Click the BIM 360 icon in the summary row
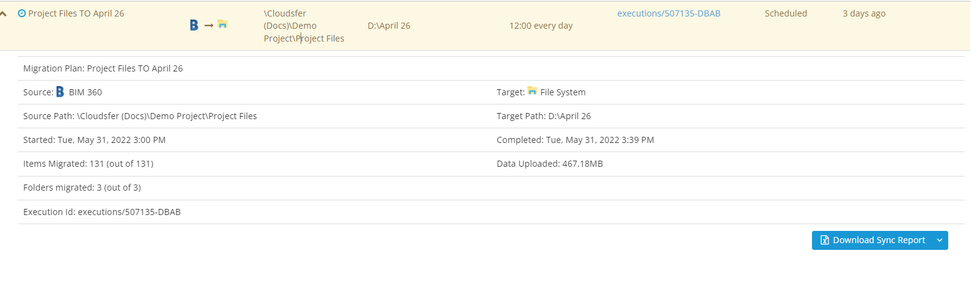 (194, 25)
